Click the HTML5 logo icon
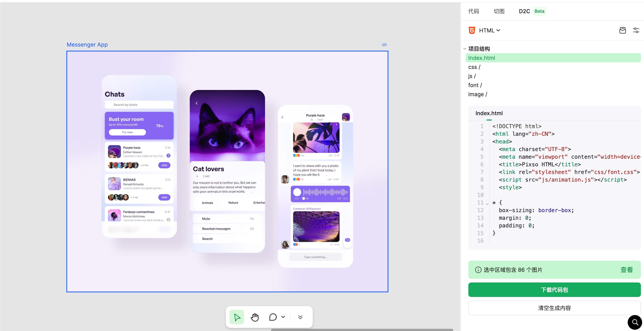 pos(472,31)
